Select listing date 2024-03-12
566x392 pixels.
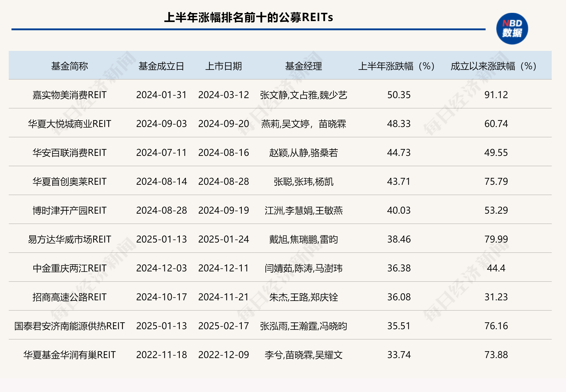[224, 95]
